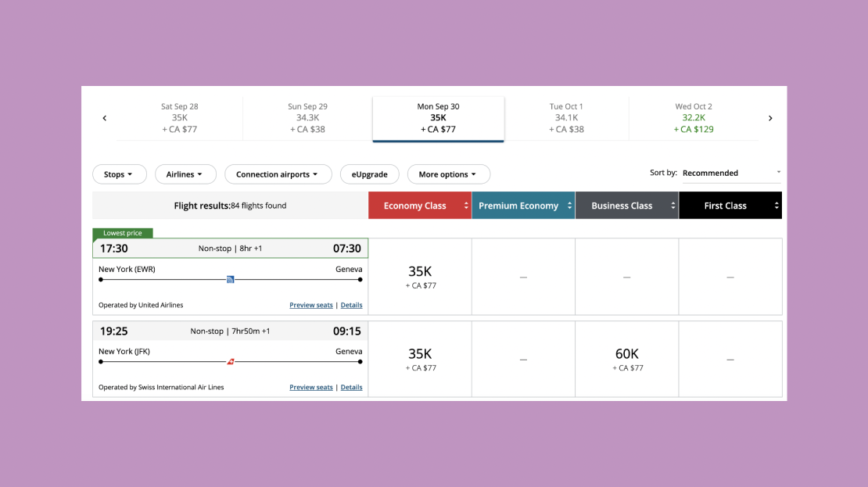
Task: Click the Swiss airline logo on flight line
Action: [231, 361]
